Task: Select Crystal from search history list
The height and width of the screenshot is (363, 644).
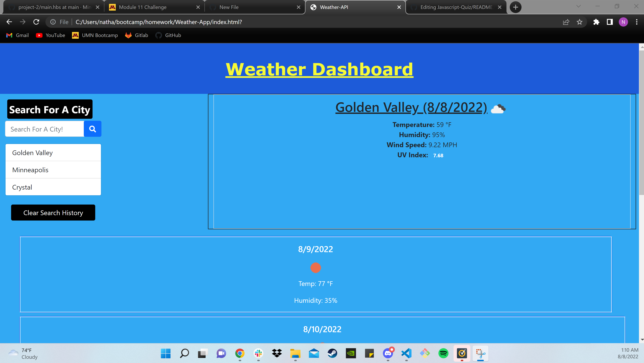Action: 53,187
